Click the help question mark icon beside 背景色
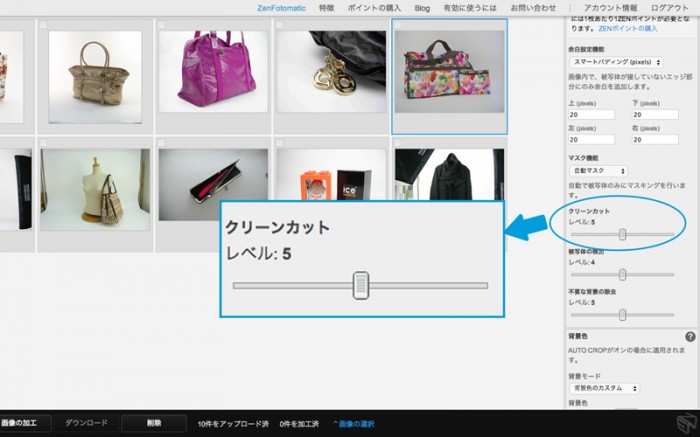 [690, 337]
